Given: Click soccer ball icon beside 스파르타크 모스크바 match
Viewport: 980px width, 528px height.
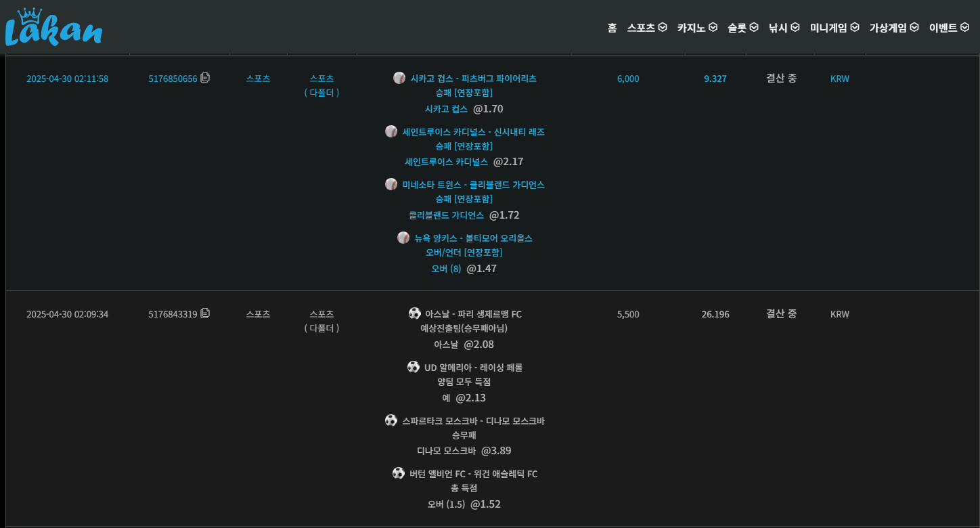Looking at the screenshot, I should click(x=391, y=420).
